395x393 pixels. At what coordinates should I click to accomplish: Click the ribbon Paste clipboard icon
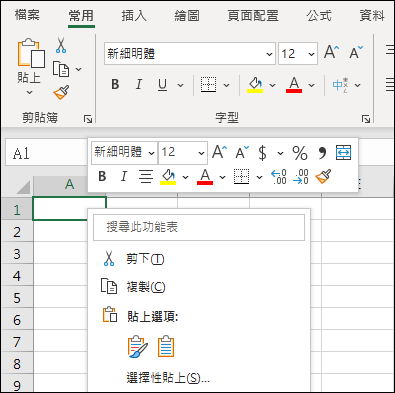(31, 53)
